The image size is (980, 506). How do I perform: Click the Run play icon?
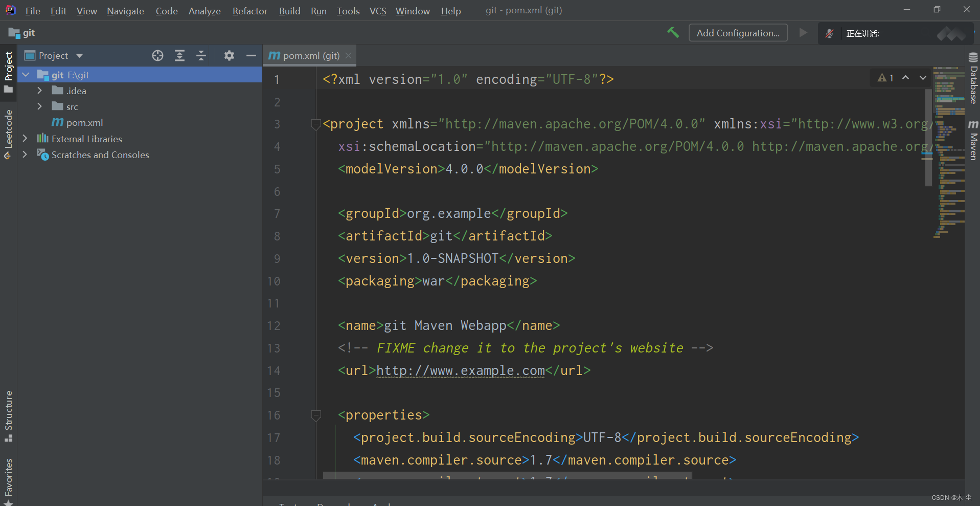tap(803, 33)
